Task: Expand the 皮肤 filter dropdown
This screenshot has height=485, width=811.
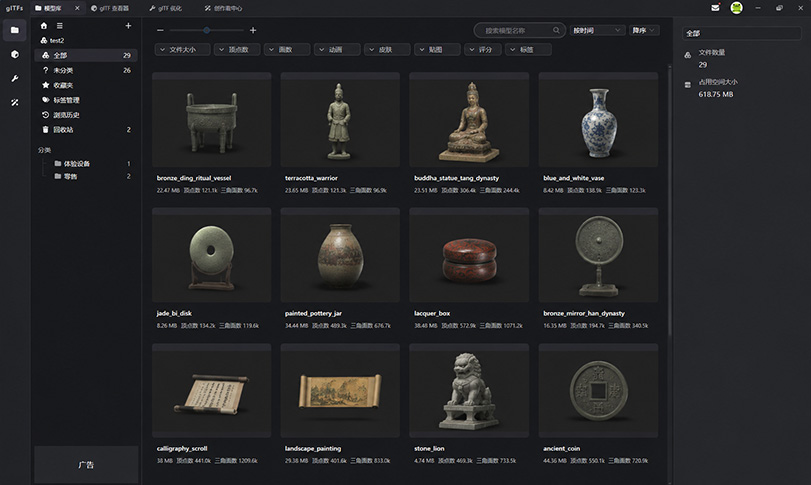Action: [x=387, y=50]
